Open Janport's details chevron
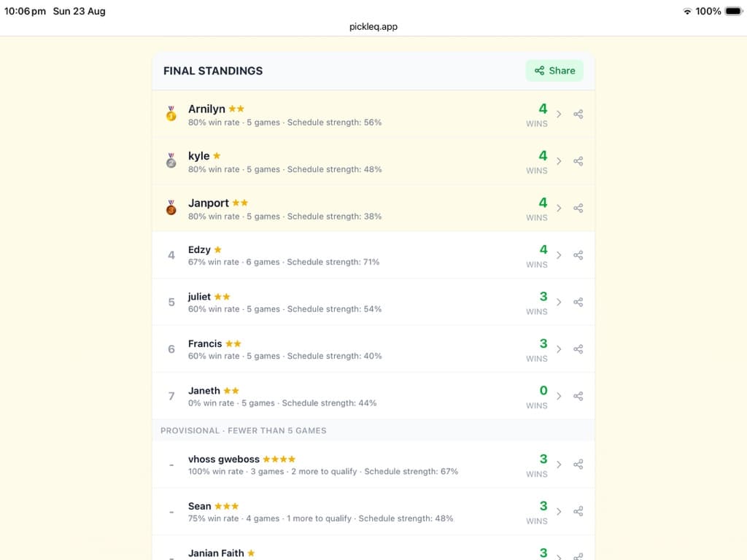 (x=559, y=208)
